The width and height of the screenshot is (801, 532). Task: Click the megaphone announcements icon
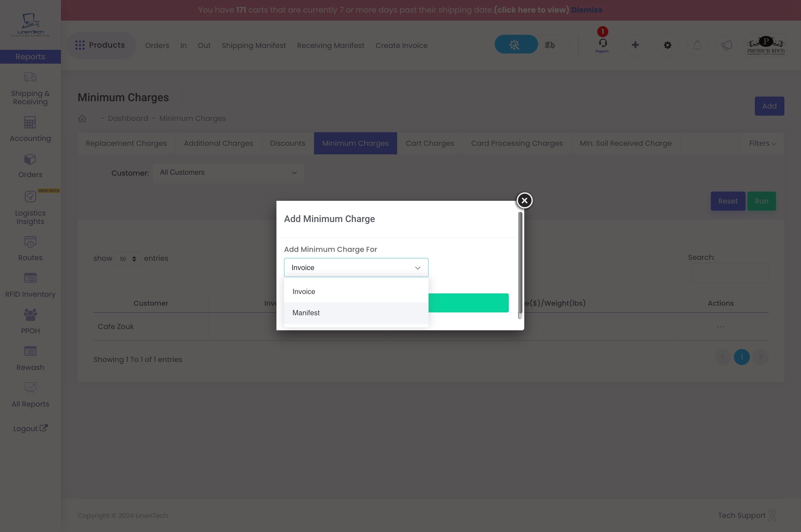726,45
